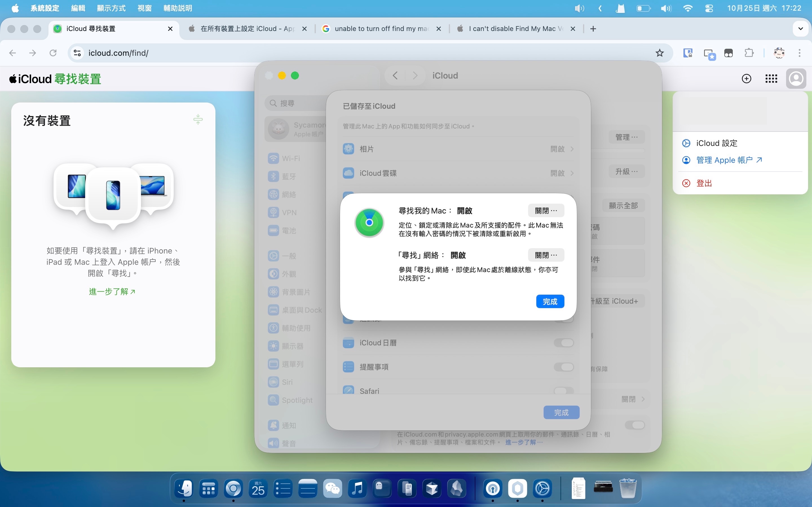The image size is (812, 507).
Task: Reload the iCloud page
Action: [x=53, y=53]
